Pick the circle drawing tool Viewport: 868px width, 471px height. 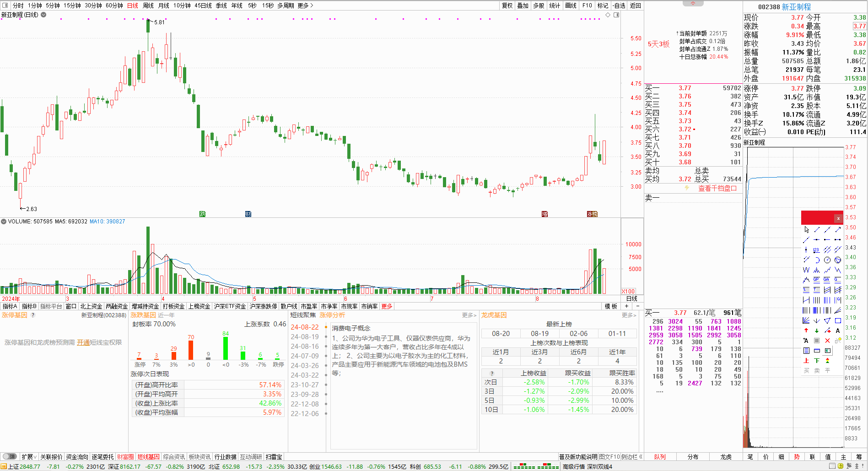827,260
